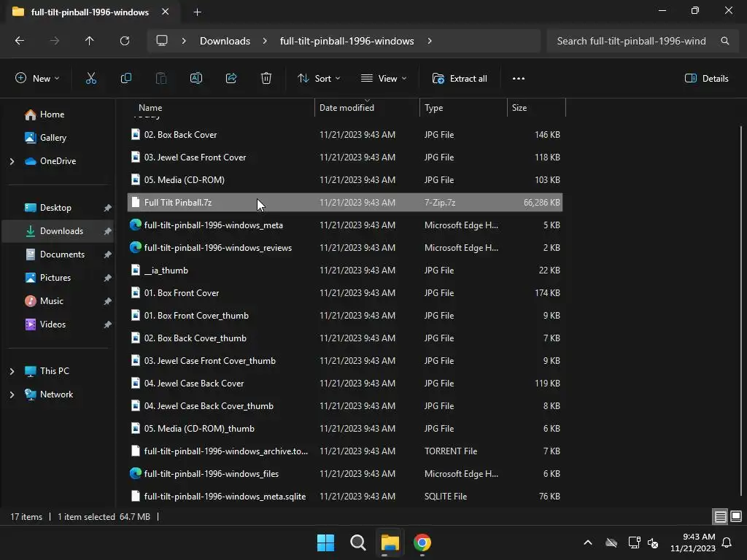Open Windows Start menu
Image resolution: width=747 pixels, height=560 pixels.
coord(326,542)
